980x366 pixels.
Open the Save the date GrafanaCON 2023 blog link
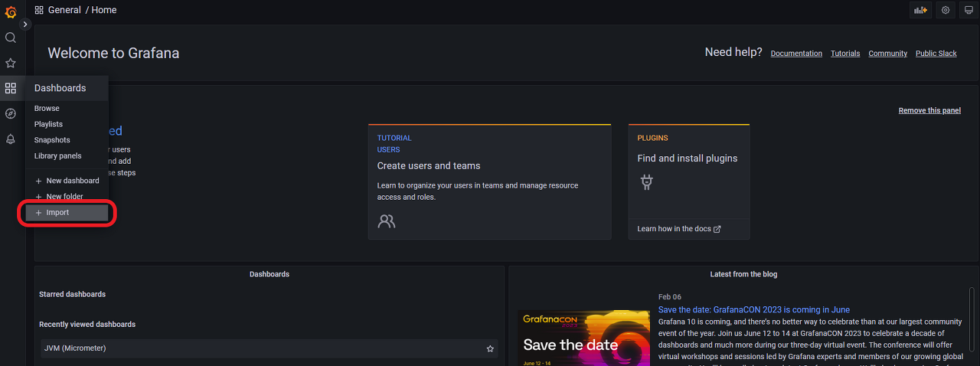tap(754, 309)
